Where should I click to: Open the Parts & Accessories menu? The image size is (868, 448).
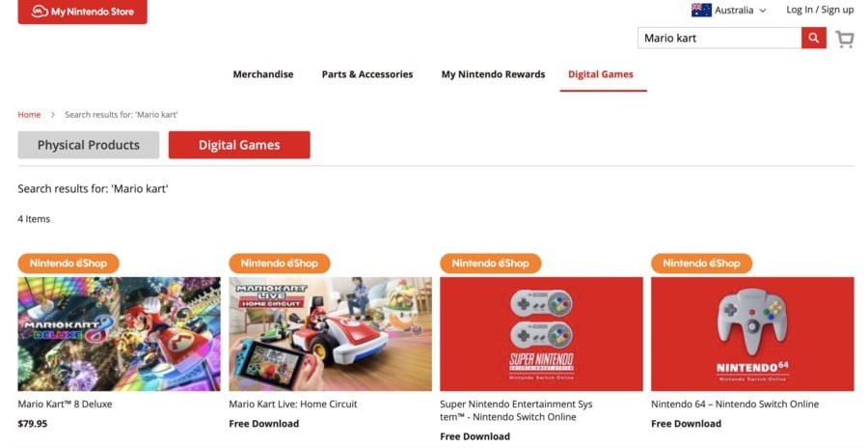[x=367, y=74]
